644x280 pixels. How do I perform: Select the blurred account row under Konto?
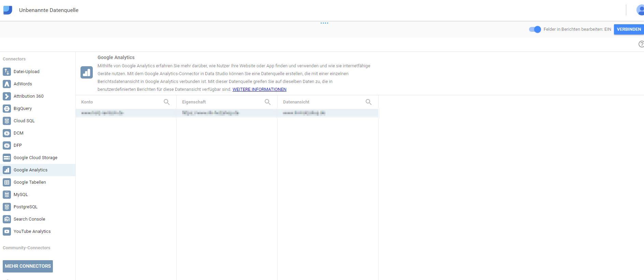tap(126, 113)
